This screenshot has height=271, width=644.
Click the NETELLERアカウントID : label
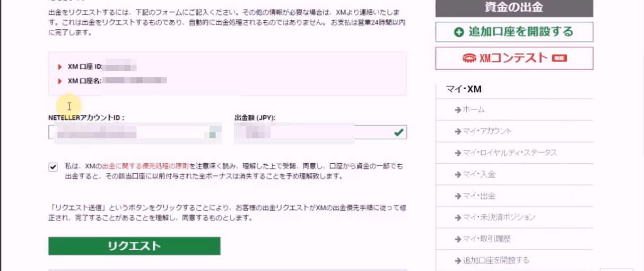pyautogui.click(x=86, y=118)
